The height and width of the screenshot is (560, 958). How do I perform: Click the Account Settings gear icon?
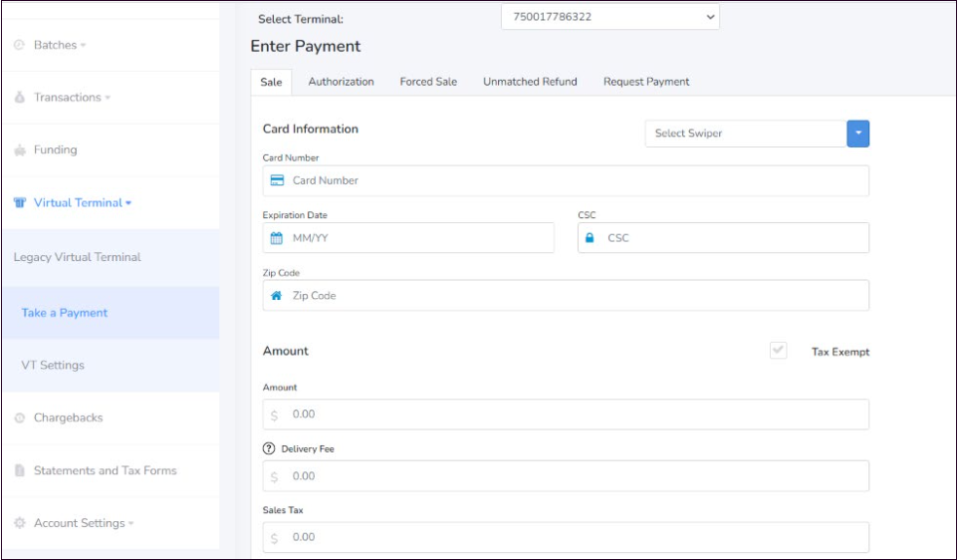[x=19, y=523]
